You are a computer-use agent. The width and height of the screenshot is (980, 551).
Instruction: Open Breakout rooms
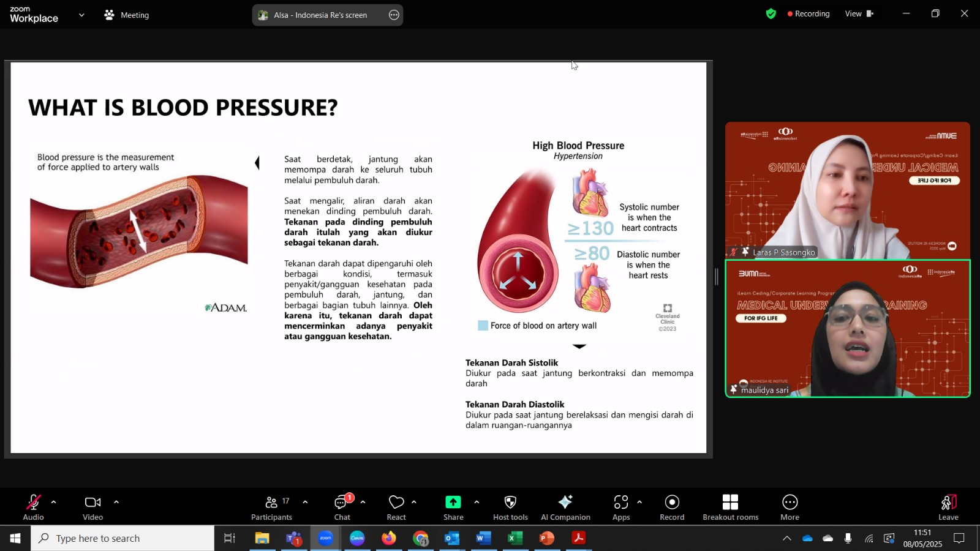point(730,508)
